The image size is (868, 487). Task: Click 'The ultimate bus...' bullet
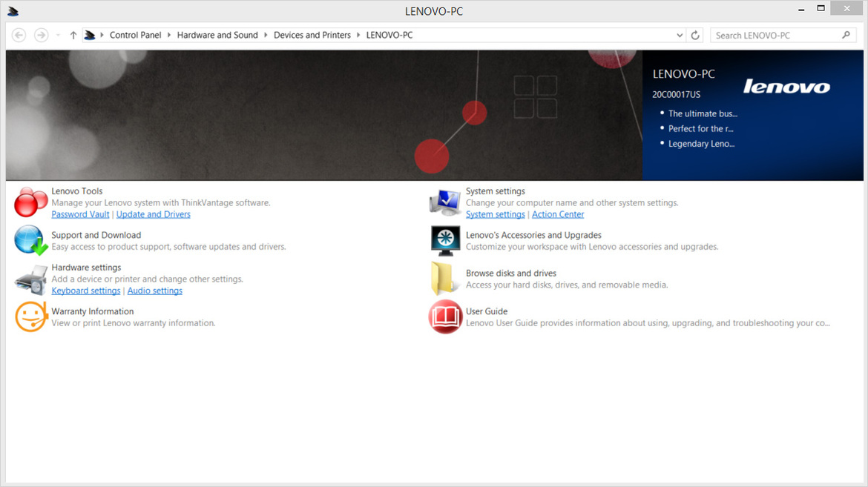(703, 113)
